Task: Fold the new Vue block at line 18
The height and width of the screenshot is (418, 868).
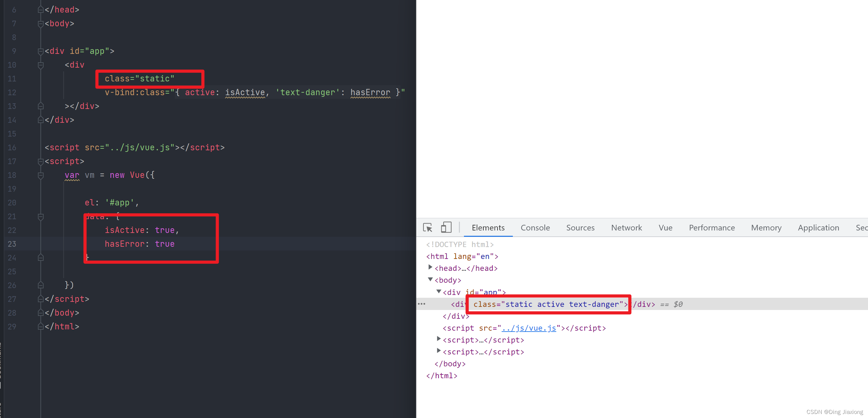Action: (40, 175)
